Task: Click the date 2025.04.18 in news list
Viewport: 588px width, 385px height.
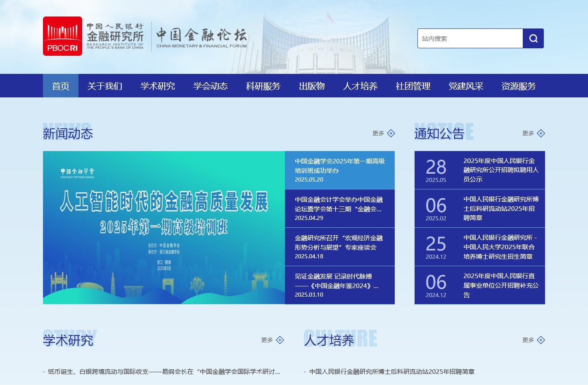Action: pos(309,256)
